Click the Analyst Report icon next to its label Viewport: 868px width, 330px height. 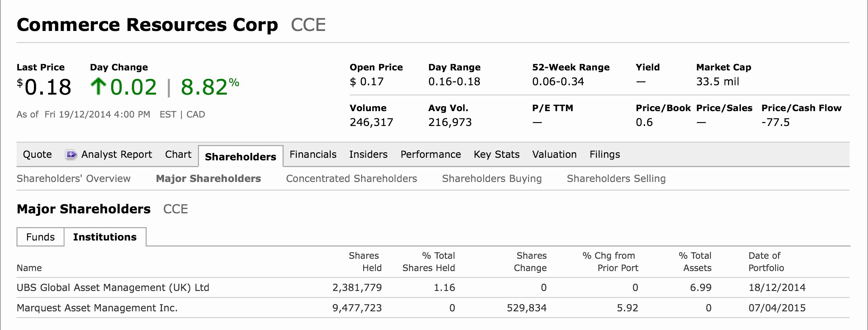(x=71, y=154)
